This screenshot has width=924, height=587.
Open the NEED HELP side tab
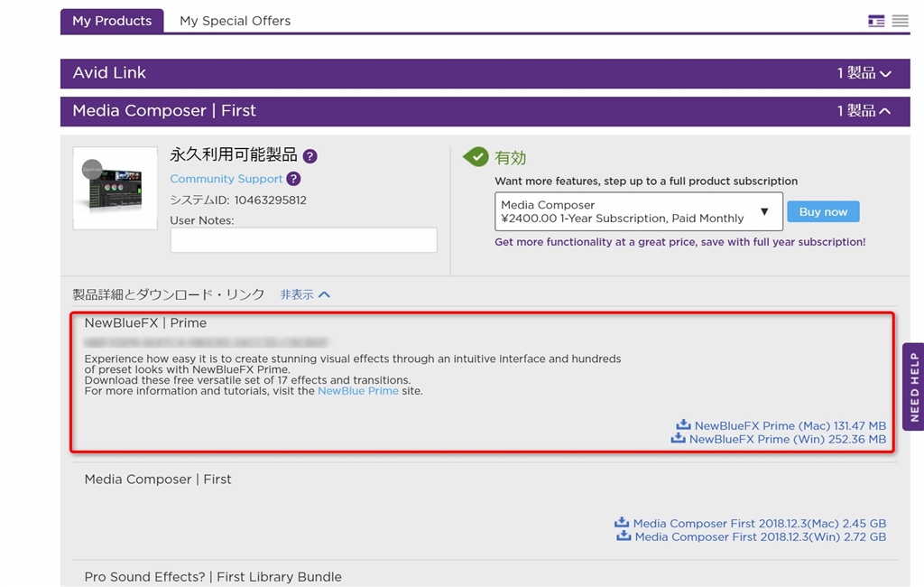click(x=913, y=387)
